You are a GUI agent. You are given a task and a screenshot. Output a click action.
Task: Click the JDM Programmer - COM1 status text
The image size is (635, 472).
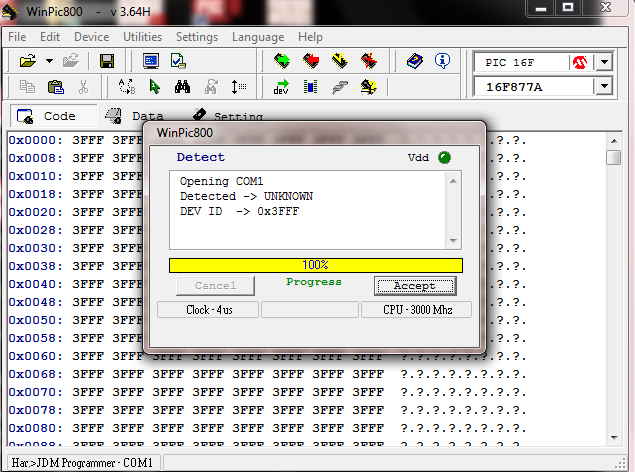(x=82, y=463)
